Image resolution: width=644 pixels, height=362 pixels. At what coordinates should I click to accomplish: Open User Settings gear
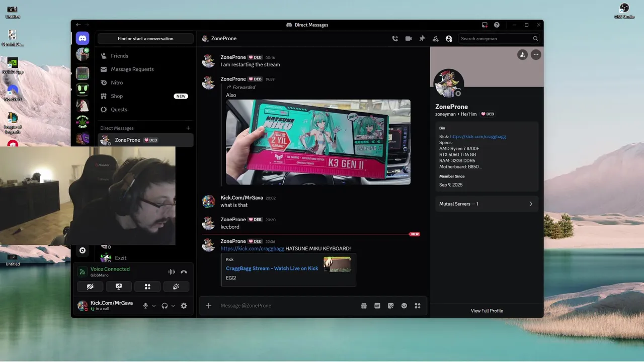[184, 306]
